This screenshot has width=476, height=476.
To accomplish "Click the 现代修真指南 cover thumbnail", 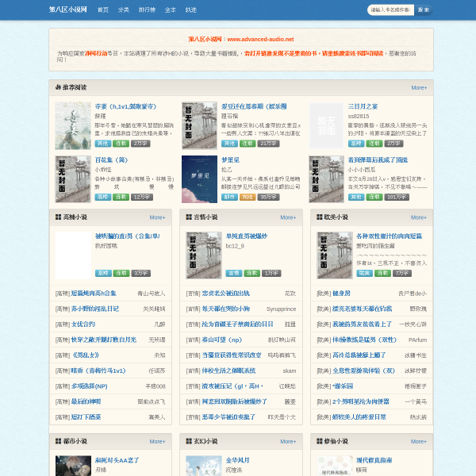I will [335, 466].
